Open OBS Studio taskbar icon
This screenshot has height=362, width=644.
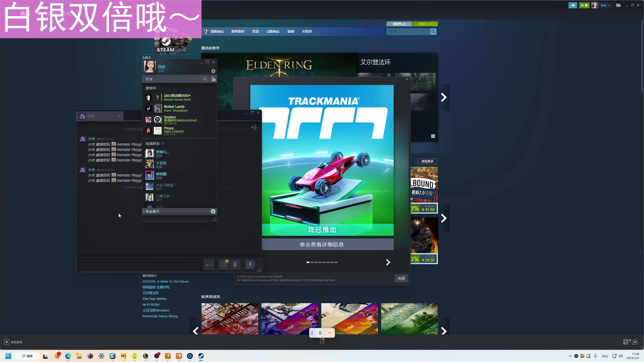tap(156, 356)
